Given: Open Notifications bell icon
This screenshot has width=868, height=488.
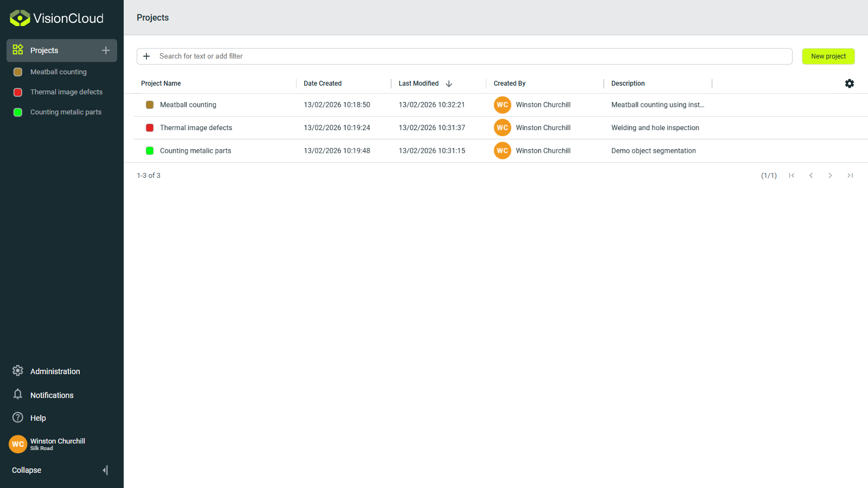Looking at the screenshot, I should pyautogui.click(x=18, y=394).
